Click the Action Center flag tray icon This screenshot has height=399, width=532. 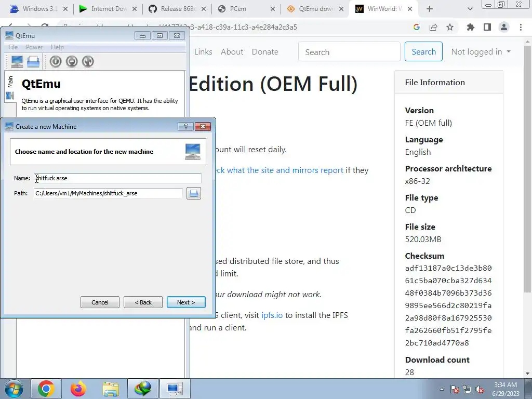click(455, 389)
